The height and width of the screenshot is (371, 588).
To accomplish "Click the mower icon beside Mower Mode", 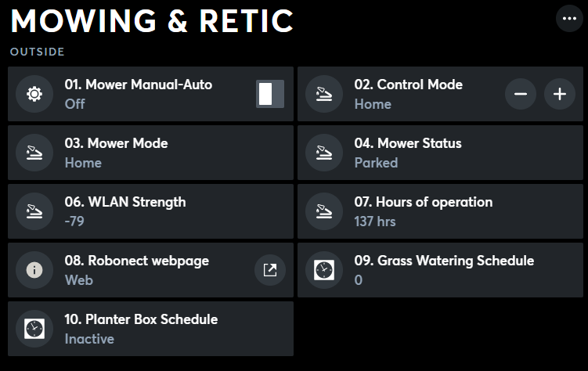I will click(x=34, y=153).
